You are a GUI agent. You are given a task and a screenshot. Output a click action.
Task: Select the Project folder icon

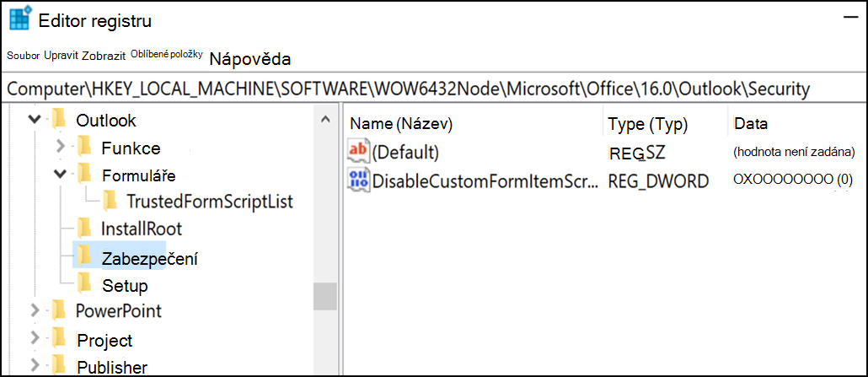pos(58,337)
